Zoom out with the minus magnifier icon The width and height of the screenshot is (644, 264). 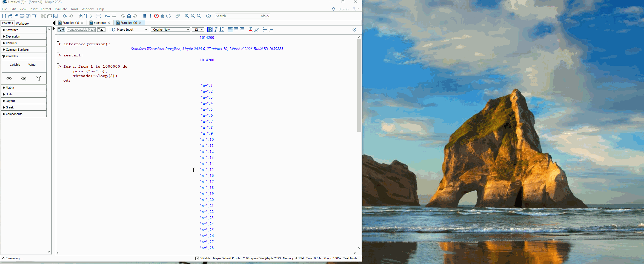click(193, 16)
